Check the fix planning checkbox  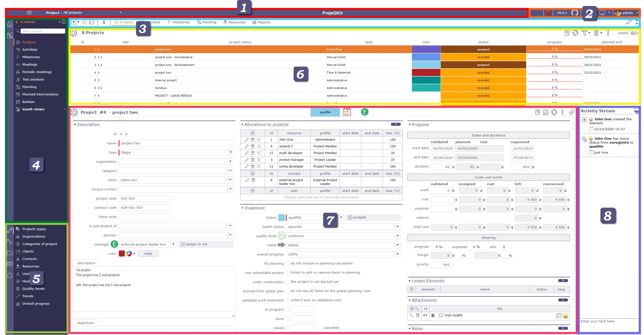tap(288, 263)
